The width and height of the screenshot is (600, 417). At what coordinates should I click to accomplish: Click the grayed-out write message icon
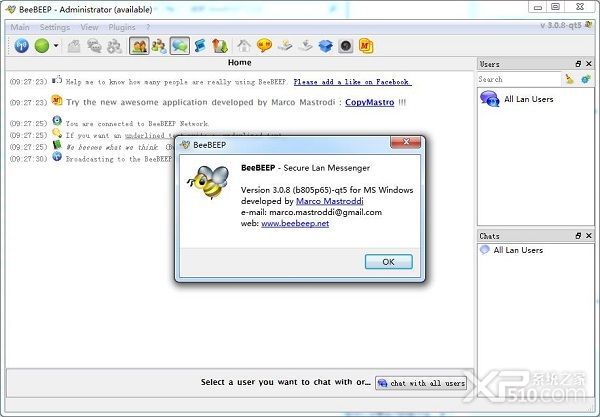(74, 46)
